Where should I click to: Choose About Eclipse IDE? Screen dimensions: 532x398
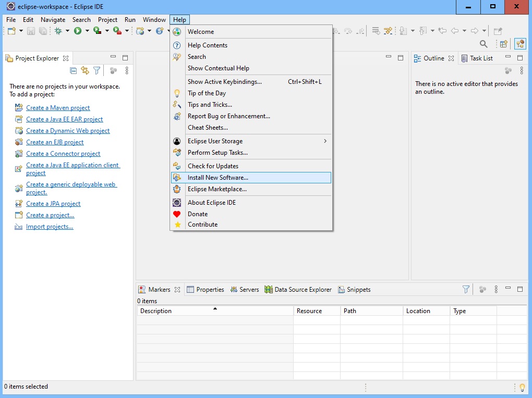coord(251,203)
